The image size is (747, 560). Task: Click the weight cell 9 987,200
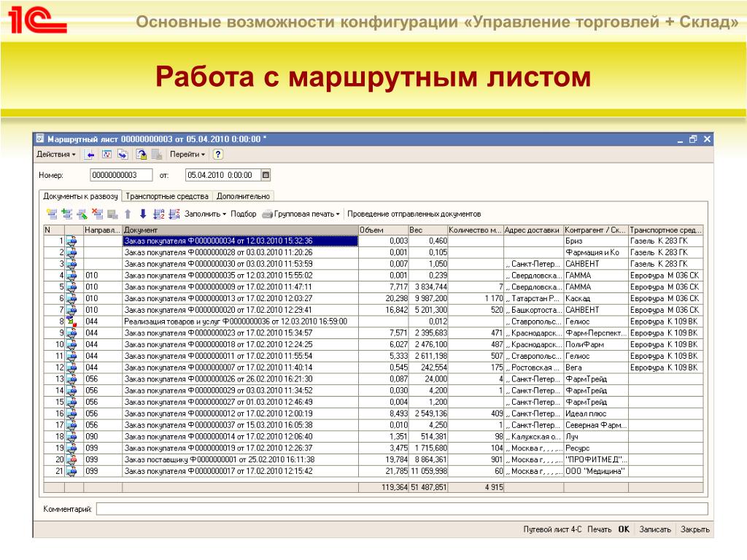427,298
